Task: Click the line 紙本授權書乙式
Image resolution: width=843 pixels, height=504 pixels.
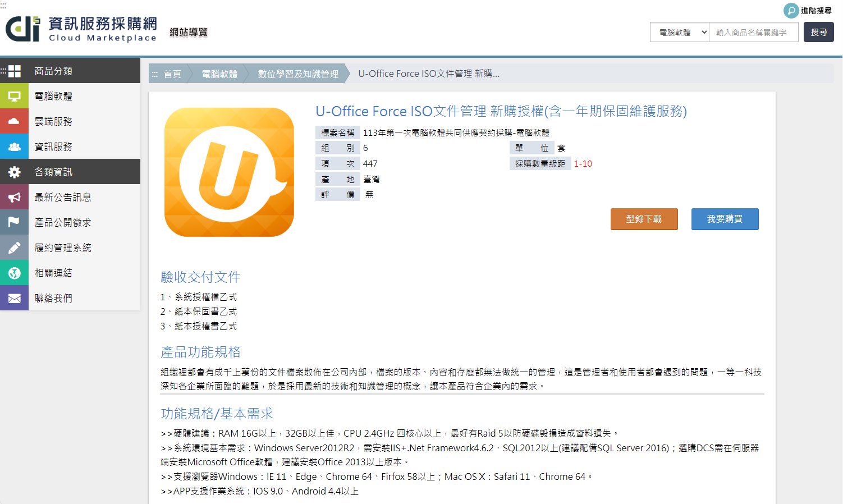Action: point(199,326)
